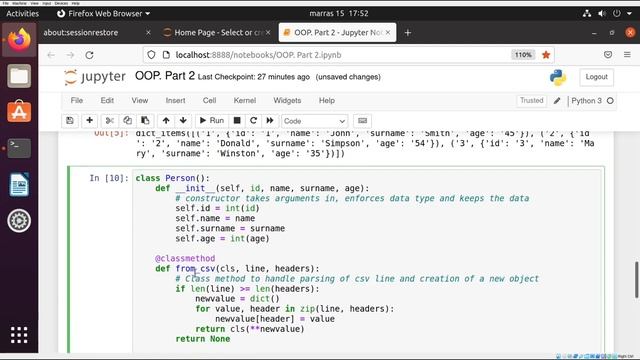Image resolution: width=640 pixels, height=360 pixels.
Task: Go back in browser history
Action: pyautogui.click(x=51, y=55)
